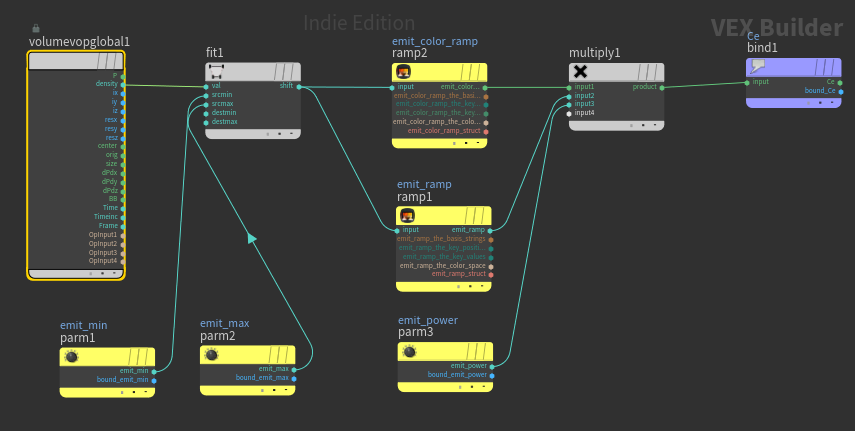The image size is (855, 431).
Task: Select the multiply1 node name label
Action: pos(594,53)
